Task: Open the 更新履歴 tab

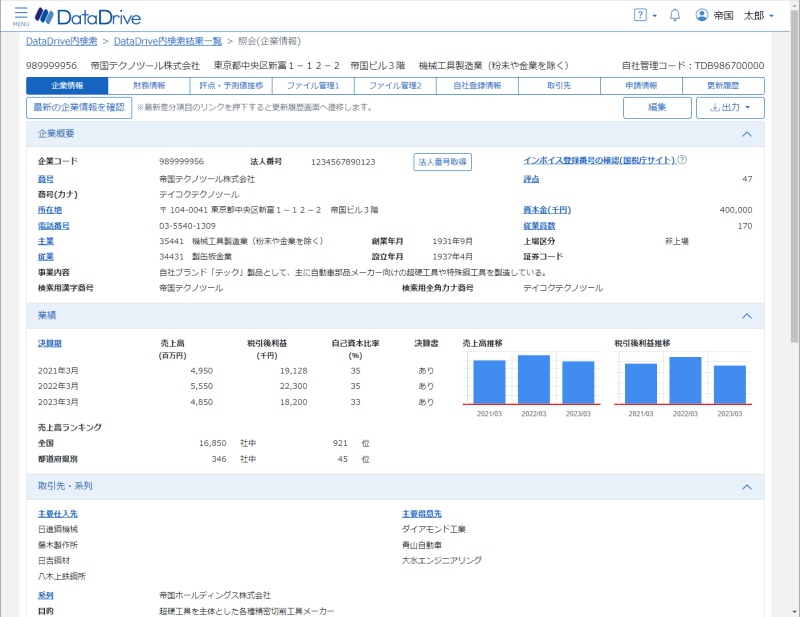Action: coord(723,86)
